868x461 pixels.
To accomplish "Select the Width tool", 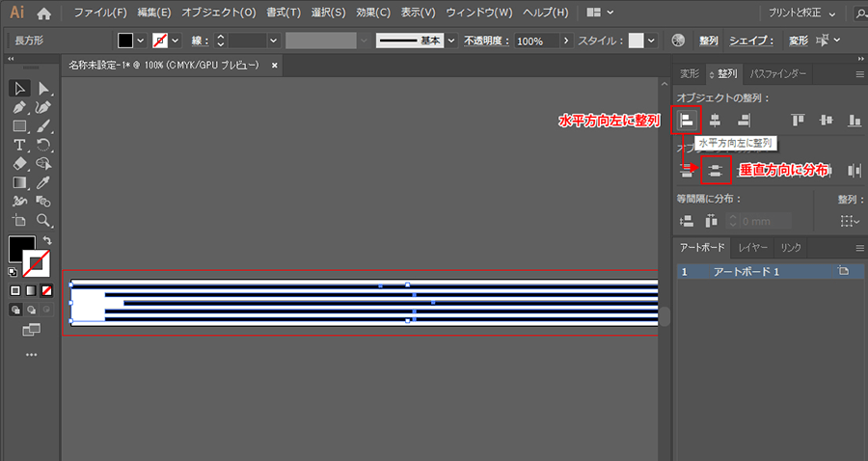I will pyautogui.click(x=19, y=202).
